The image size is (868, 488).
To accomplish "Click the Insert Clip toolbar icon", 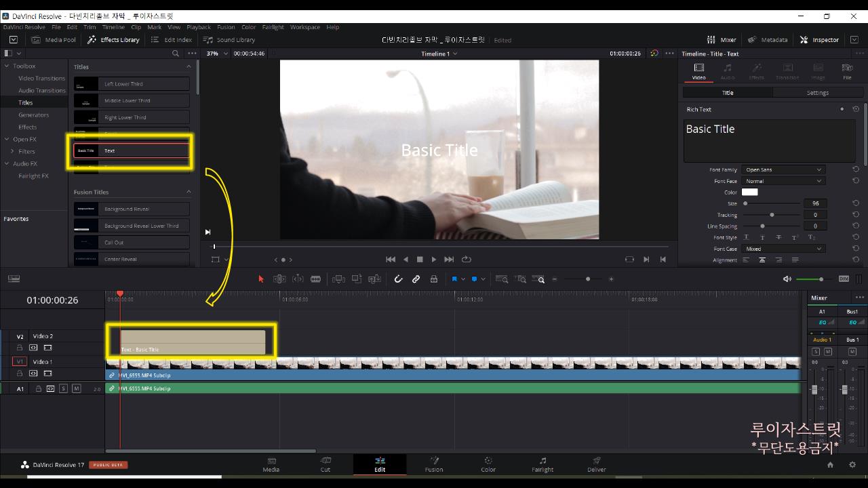I will tap(338, 279).
